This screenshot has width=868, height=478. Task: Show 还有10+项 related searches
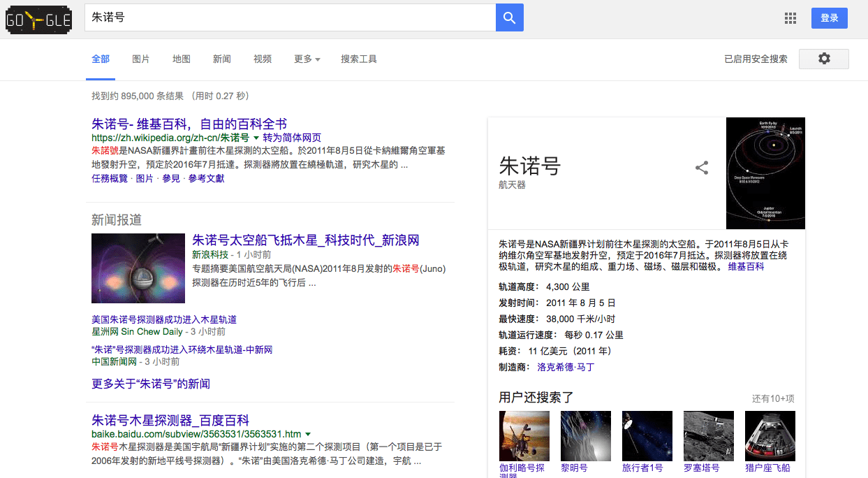point(773,398)
